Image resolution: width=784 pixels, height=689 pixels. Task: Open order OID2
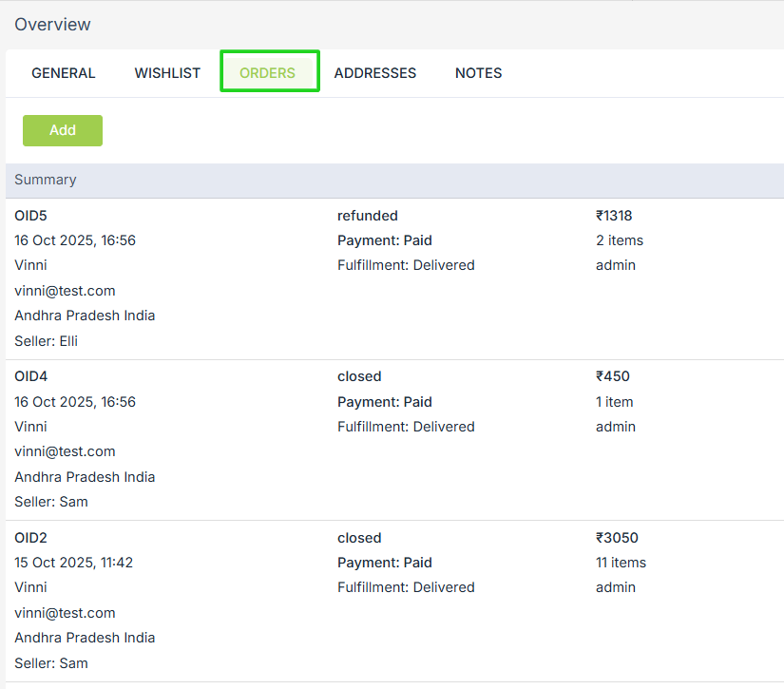pos(30,538)
